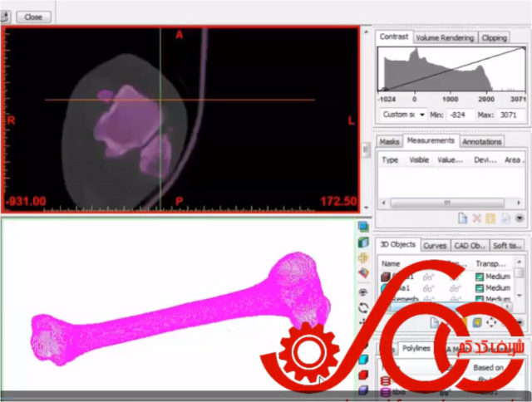
Task: Click the new document icon under 3D Objects
Action: pos(435,323)
